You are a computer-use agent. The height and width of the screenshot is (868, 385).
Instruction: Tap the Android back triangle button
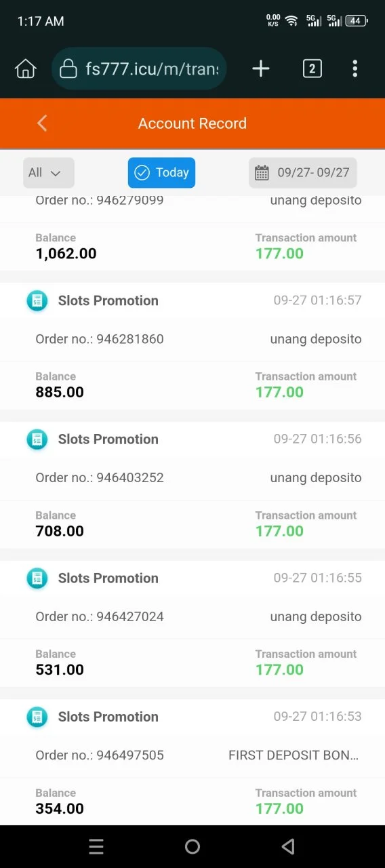(288, 846)
